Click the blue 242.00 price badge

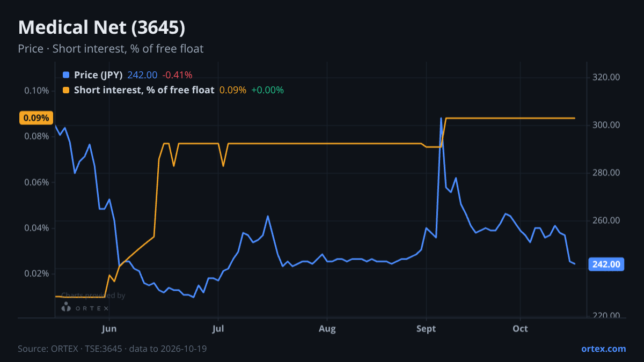coord(606,264)
